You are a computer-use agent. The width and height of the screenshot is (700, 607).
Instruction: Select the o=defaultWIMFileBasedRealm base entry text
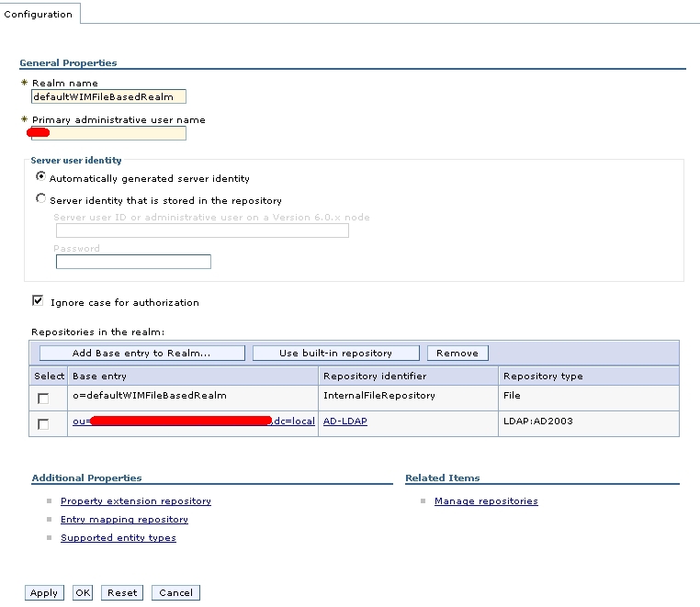point(150,396)
